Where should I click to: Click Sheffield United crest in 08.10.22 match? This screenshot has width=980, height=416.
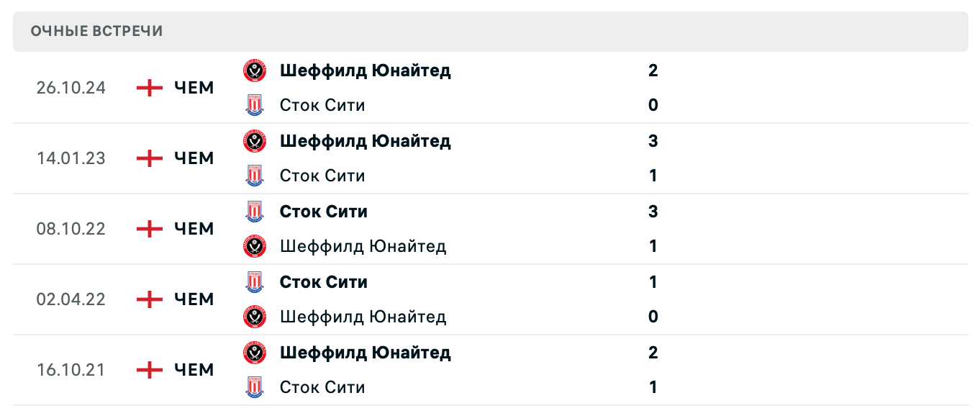255,246
